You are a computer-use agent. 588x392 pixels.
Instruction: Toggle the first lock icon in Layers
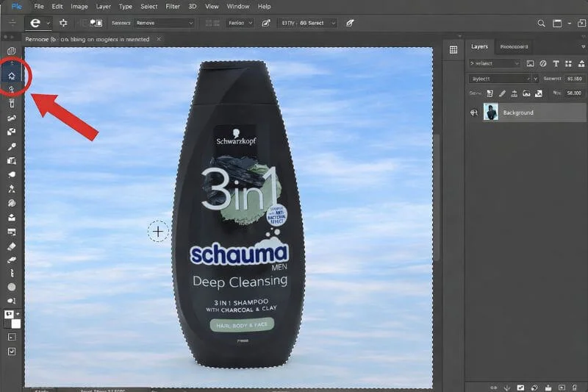[490, 93]
